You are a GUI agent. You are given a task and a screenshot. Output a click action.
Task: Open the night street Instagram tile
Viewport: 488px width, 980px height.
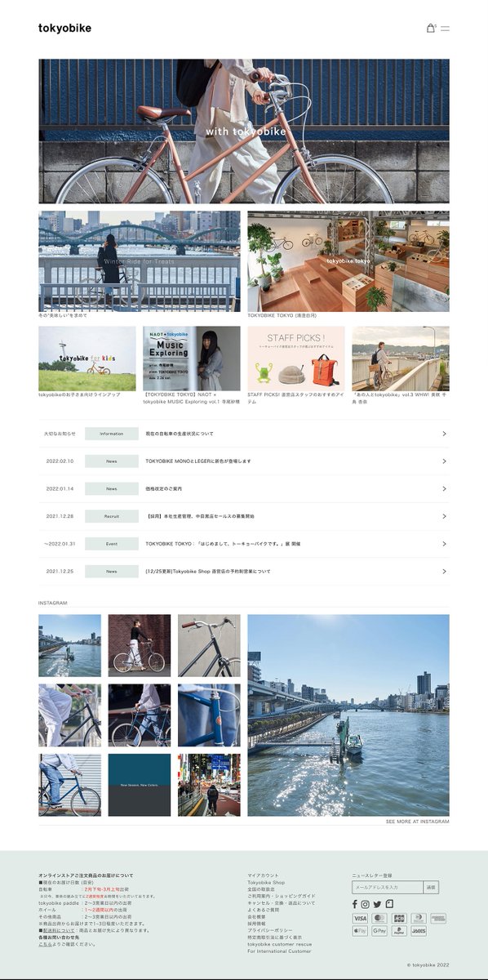click(210, 786)
